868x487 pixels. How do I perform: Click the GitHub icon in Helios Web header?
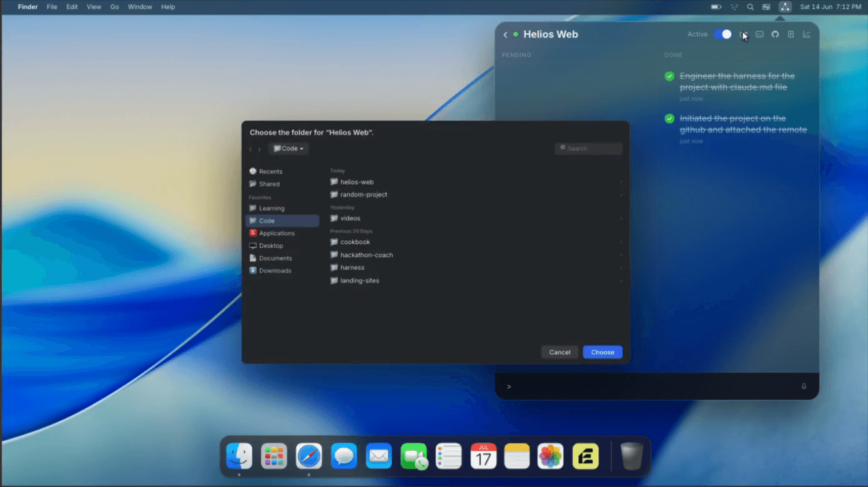pyautogui.click(x=775, y=34)
